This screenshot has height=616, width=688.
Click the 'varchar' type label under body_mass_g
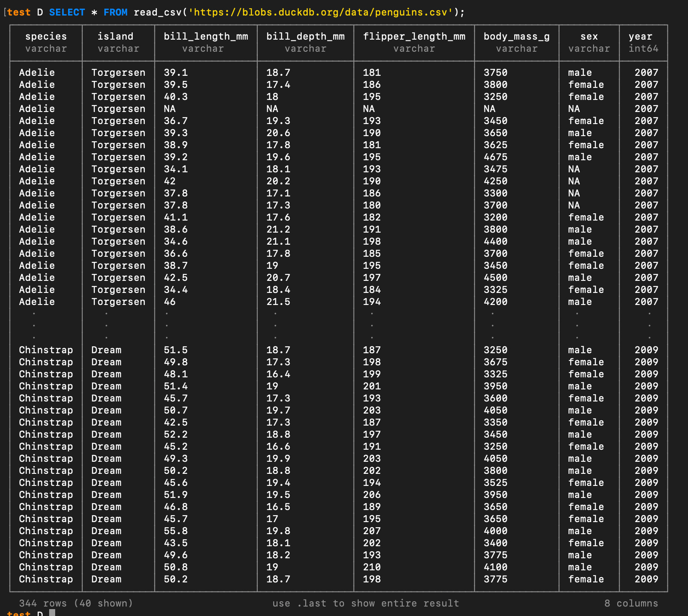[x=517, y=48]
